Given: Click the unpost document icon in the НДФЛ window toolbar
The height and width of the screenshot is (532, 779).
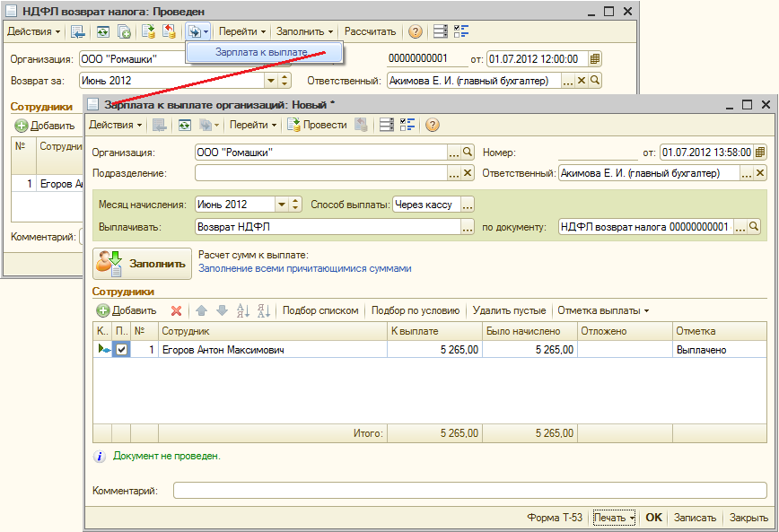Looking at the screenshot, I should click(x=169, y=31).
